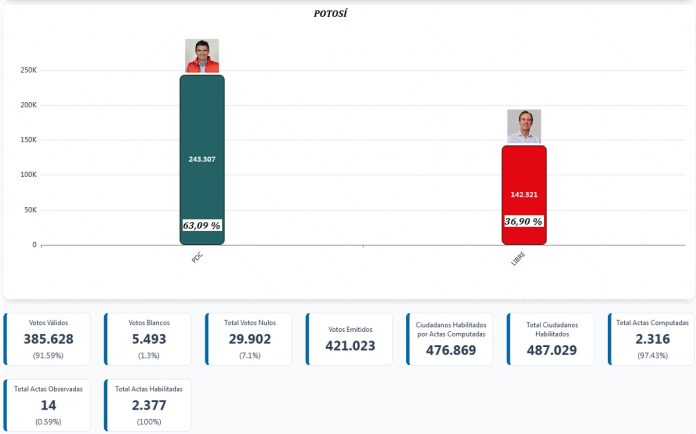Click the Votos Emitidos card
This screenshot has height=434, width=696.
(350, 339)
